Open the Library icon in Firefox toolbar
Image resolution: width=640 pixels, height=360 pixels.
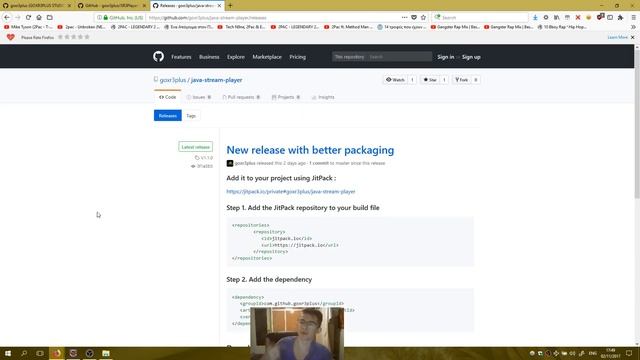click(556, 18)
